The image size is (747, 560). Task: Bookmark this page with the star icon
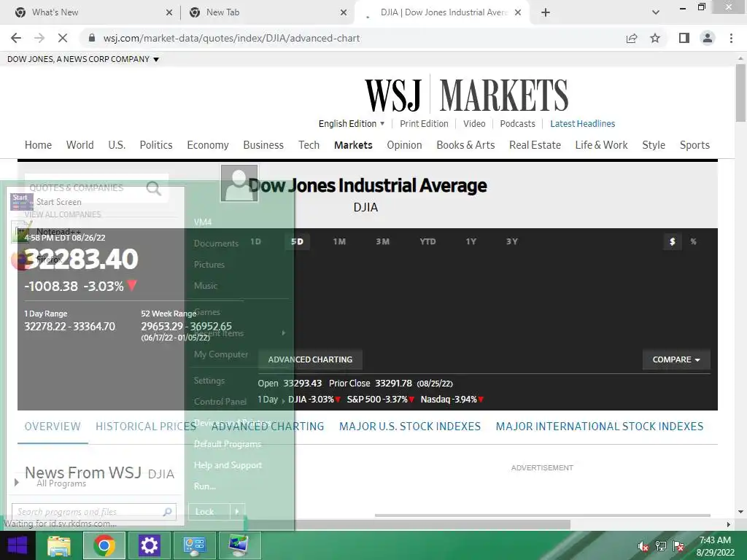tap(655, 38)
